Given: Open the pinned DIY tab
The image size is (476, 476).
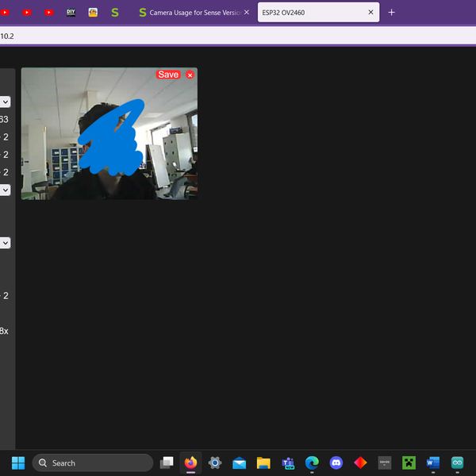Looking at the screenshot, I should tap(71, 13).
